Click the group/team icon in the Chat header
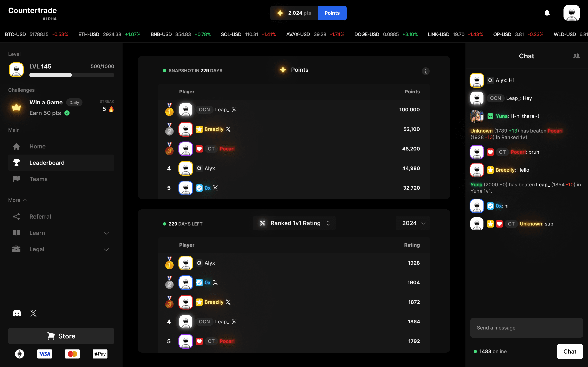This screenshot has height=367, width=588. (577, 56)
